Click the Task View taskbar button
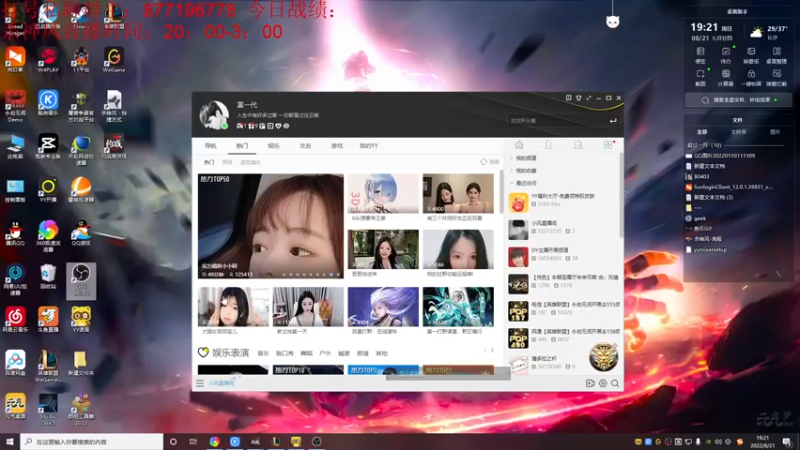 [x=193, y=441]
